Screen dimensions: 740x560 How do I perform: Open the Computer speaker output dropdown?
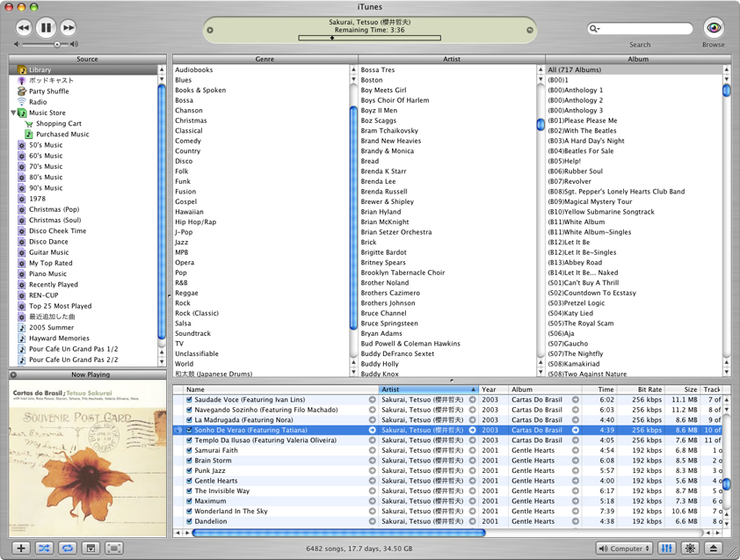(624, 549)
